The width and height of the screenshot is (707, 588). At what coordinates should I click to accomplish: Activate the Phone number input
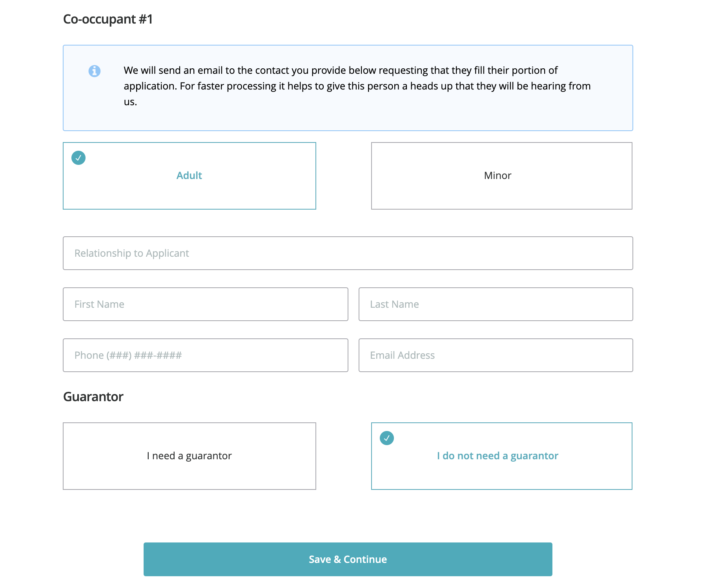[x=205, y=355]
